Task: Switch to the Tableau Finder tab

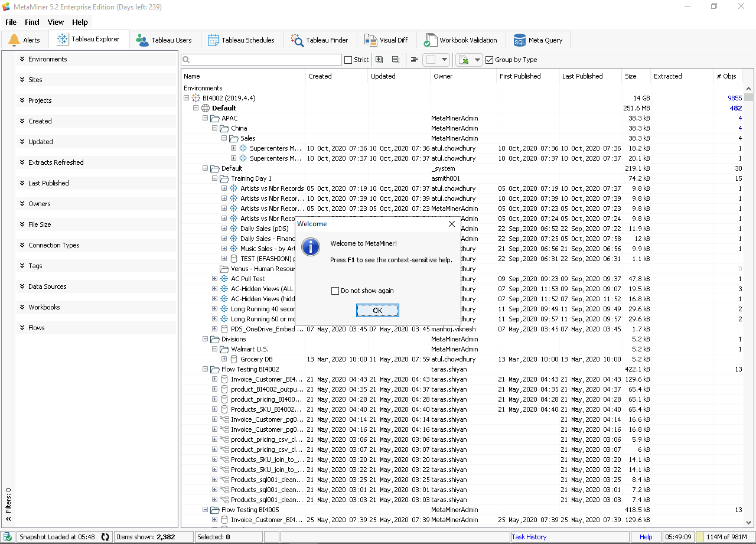Action: pos(320,40)
